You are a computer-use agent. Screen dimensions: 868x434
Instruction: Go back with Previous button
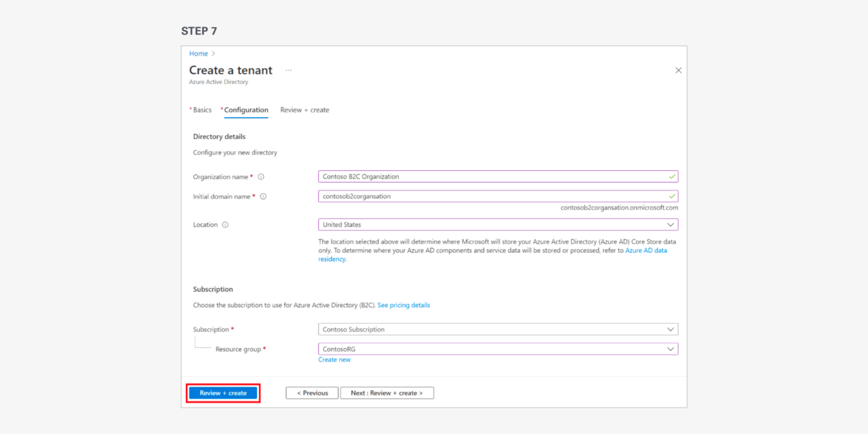click(312, 393)
